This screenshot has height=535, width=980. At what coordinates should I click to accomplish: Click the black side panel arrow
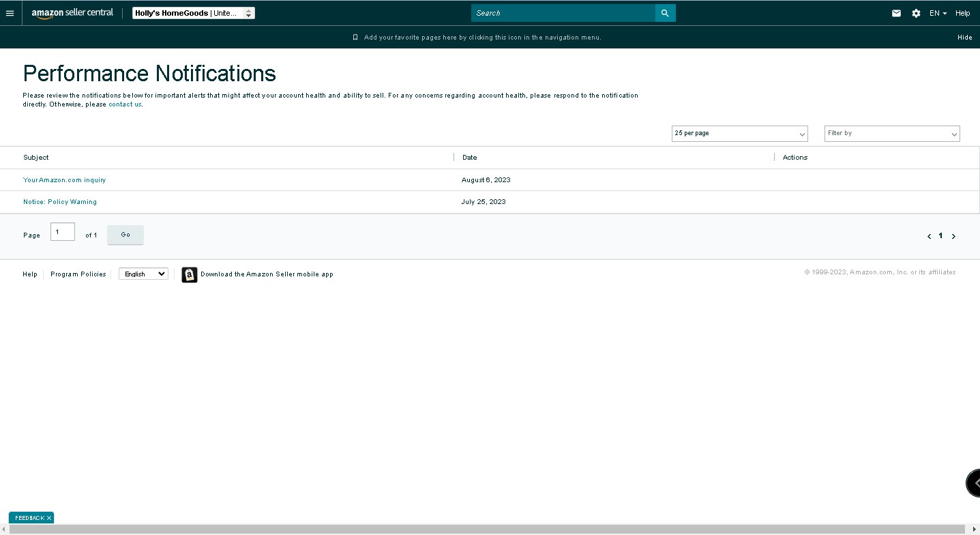974,482
